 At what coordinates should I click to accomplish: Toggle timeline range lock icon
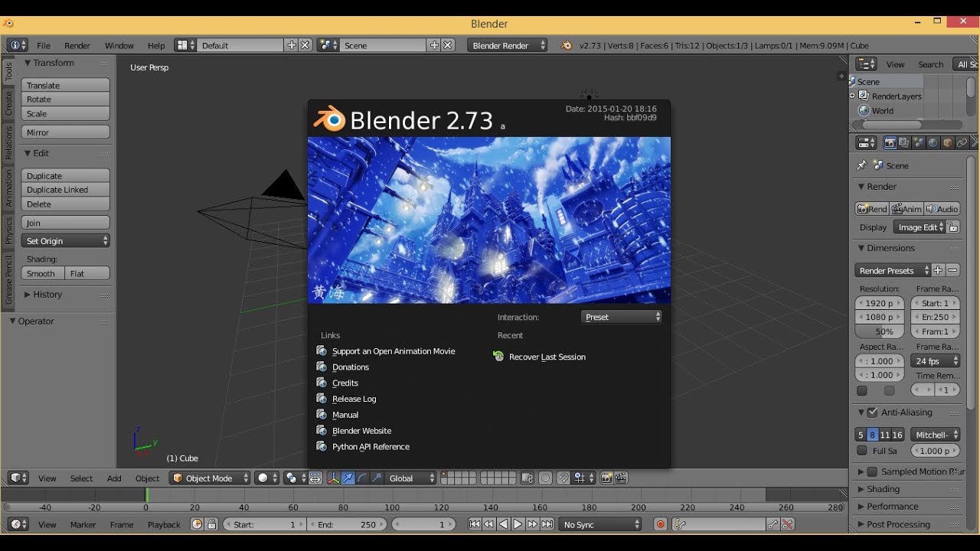(x=212, y=524)
